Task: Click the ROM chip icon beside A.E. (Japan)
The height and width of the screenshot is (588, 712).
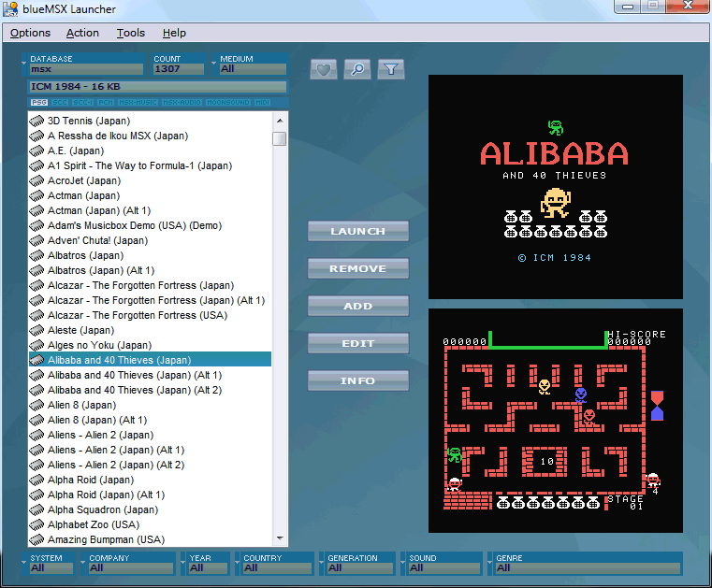Action: 36,151
